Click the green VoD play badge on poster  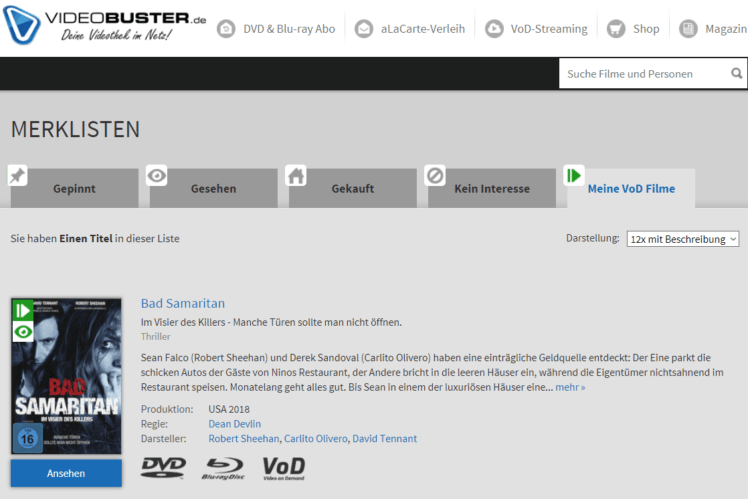point(22,311)
